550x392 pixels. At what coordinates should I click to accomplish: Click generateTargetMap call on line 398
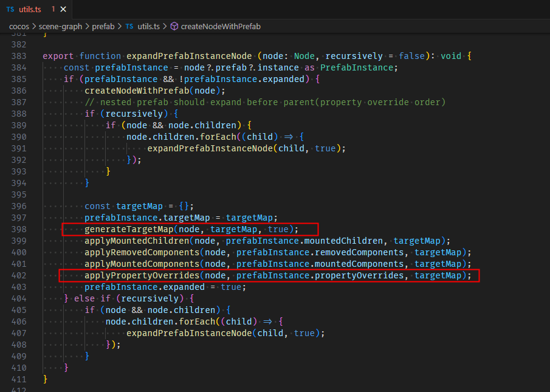[129, 229]
